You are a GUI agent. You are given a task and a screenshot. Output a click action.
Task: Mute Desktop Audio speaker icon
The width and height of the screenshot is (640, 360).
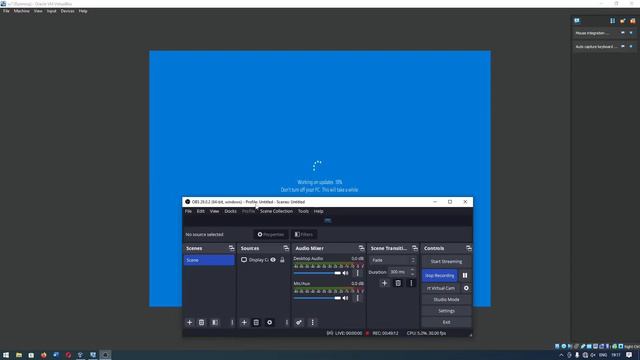[346, 273]
